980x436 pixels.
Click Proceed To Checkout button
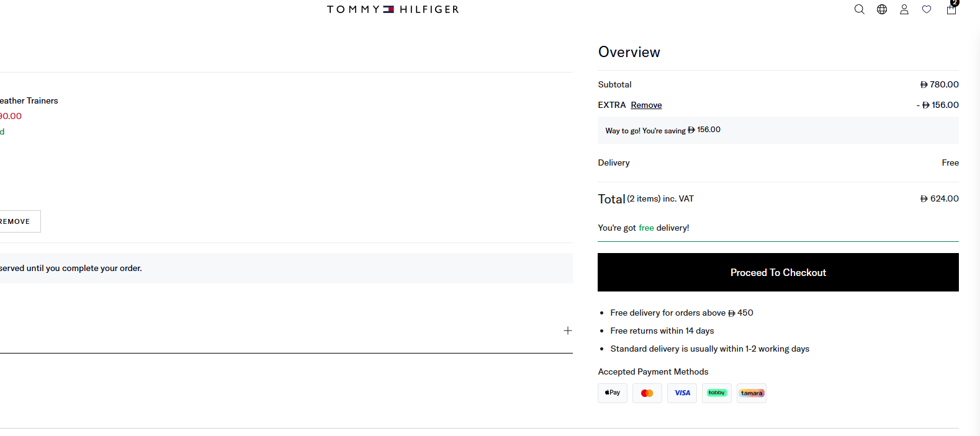point(778,272)
